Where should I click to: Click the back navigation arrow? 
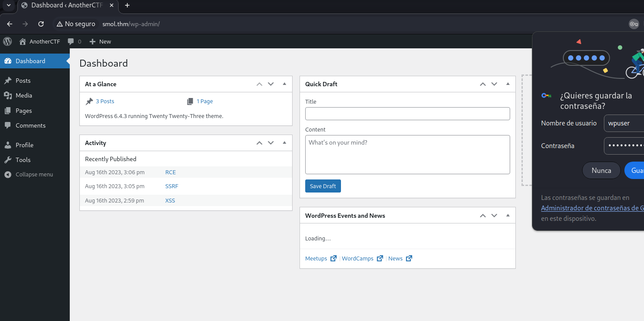10,24
